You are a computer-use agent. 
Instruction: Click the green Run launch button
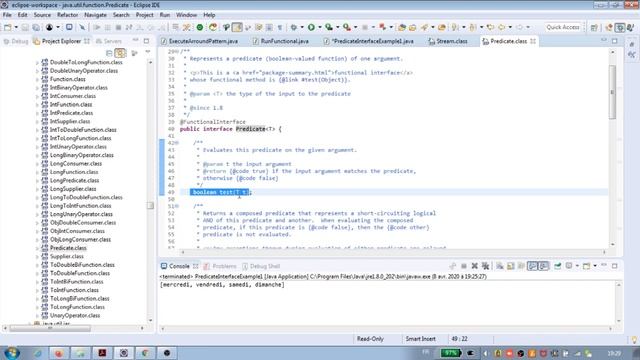[311, 27]
